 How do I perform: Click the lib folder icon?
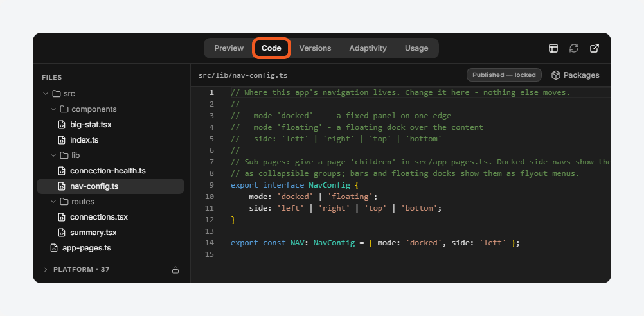(64, 155)
